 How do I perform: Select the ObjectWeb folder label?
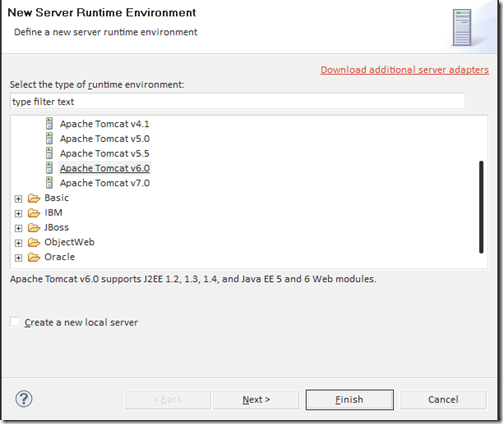point(69,242)
